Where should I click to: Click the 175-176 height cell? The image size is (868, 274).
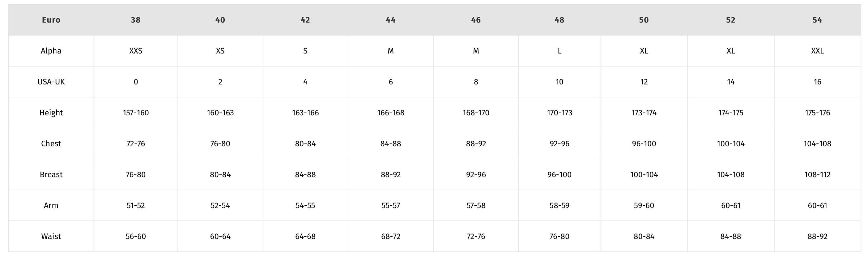coord(817,113)
